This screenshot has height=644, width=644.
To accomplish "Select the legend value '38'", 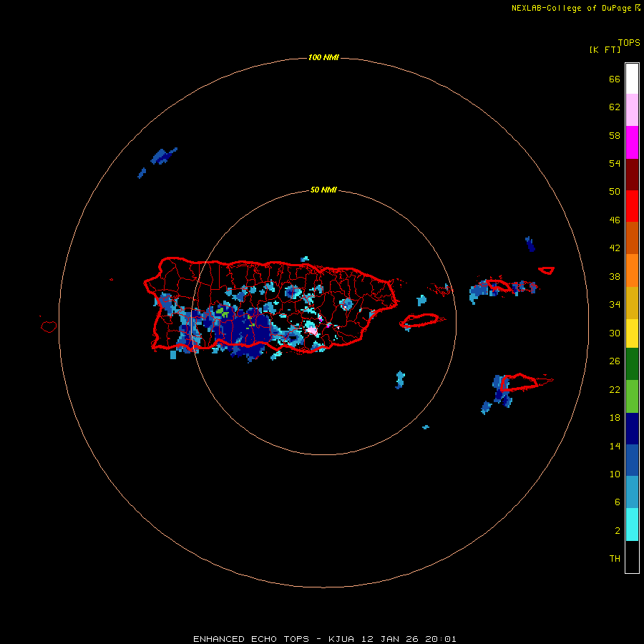I will click(615, 276).
